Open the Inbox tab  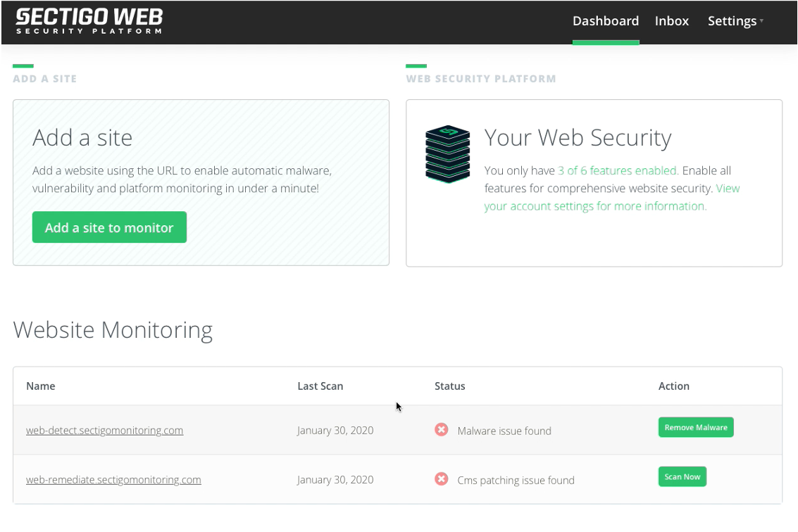(x=671, y=21)
